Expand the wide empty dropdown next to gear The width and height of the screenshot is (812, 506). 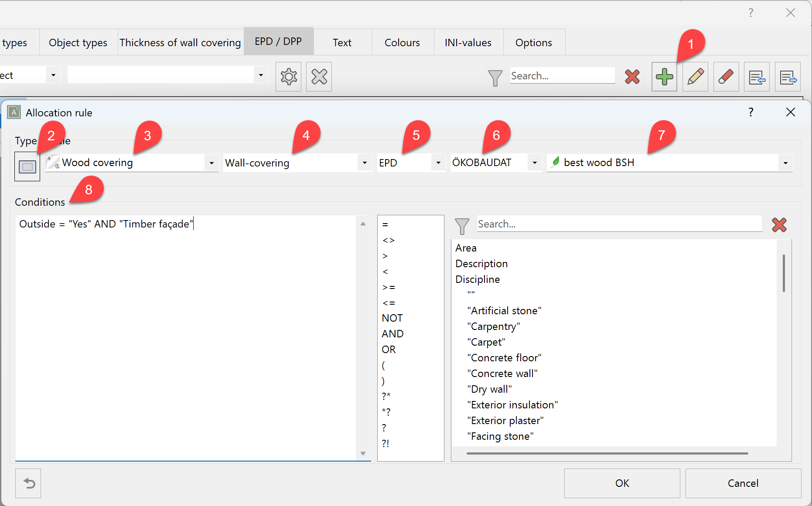(261, 75)
